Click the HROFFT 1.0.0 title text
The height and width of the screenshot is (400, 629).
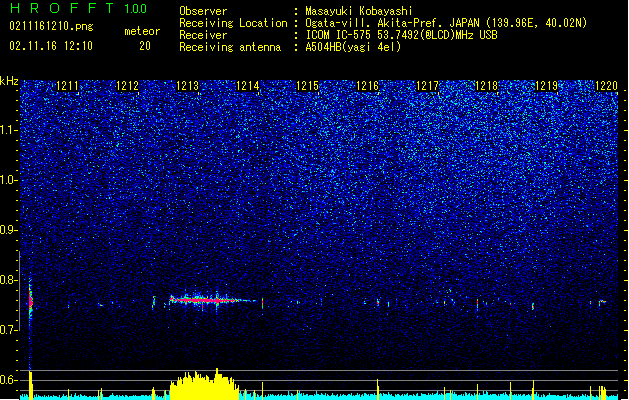click(x=78, y=8)
